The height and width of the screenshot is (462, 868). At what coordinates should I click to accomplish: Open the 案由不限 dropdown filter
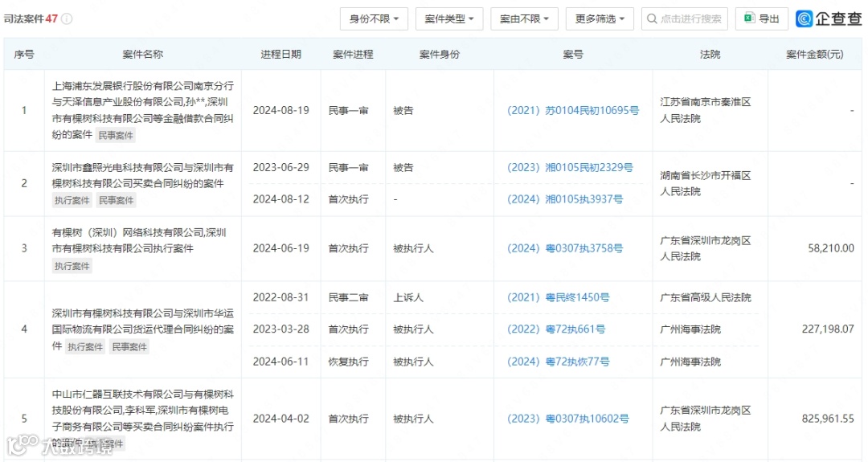524,18
